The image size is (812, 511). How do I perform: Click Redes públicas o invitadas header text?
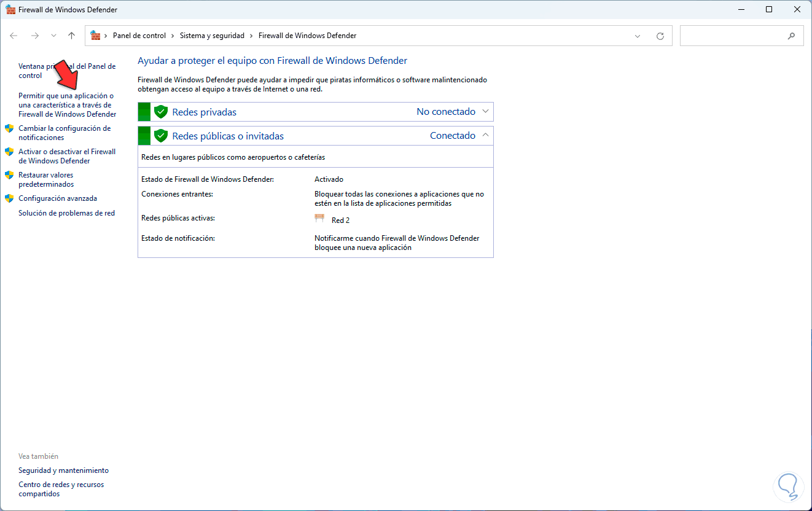[228, 136]
